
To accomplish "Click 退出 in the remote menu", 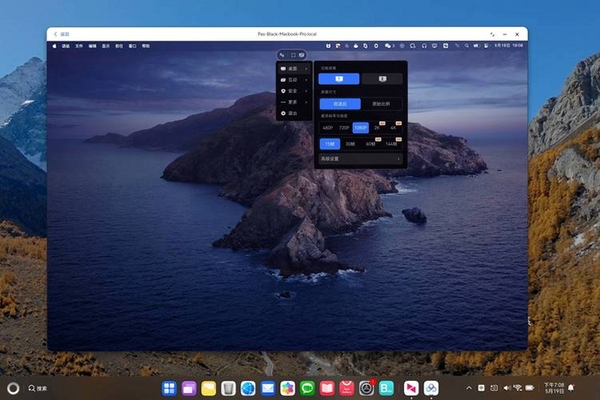I will pos(293,113).
